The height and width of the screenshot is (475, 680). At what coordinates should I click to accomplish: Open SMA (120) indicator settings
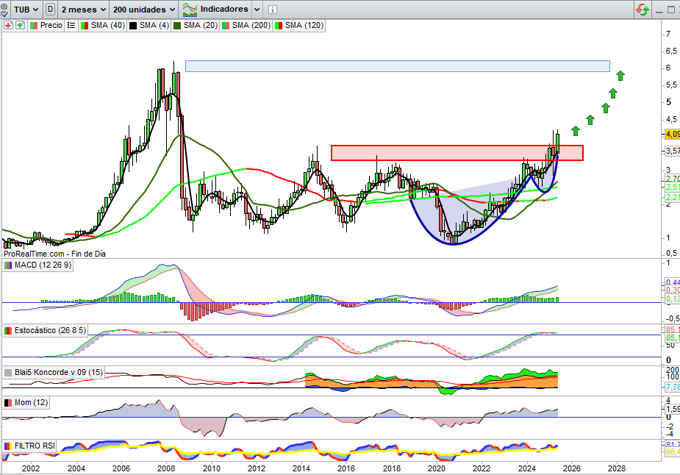[304, 26]
